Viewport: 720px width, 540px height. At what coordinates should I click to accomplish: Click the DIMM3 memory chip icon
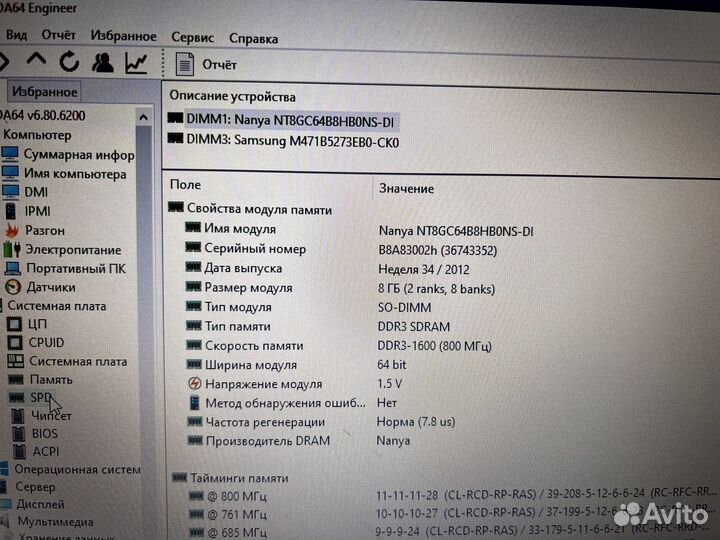click(x=175, y=138)
